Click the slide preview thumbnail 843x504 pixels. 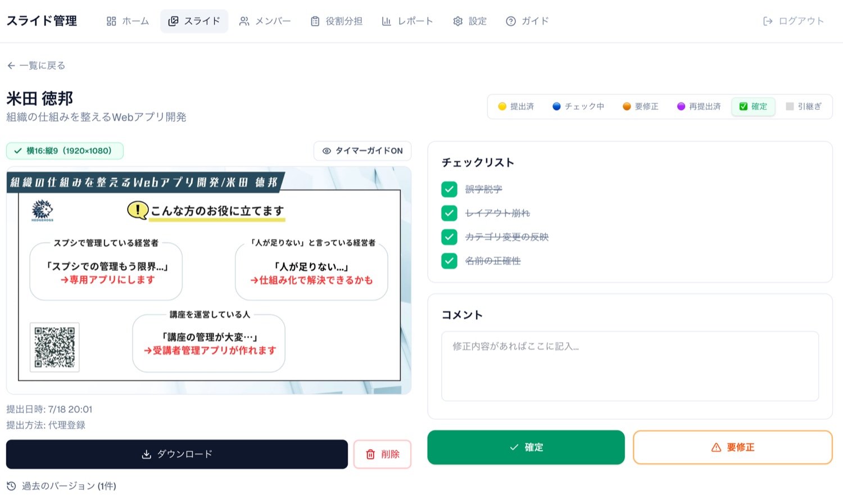pos(209,280)
